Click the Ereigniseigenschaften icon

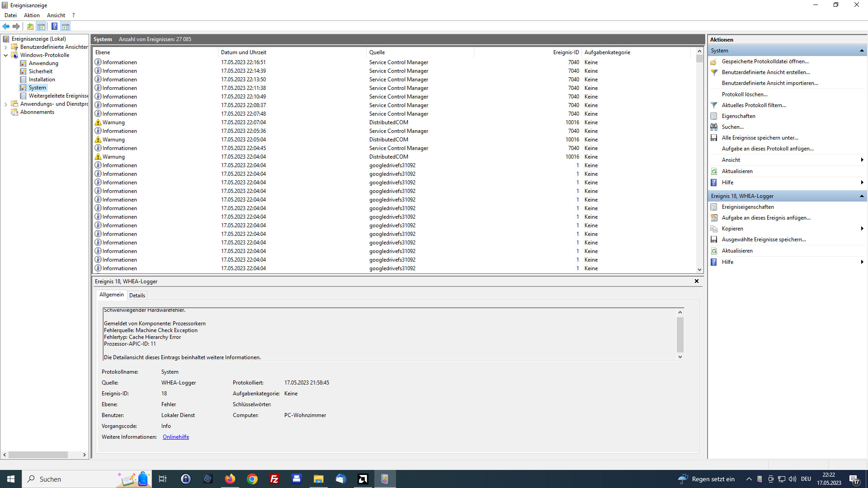click(714, 207)
